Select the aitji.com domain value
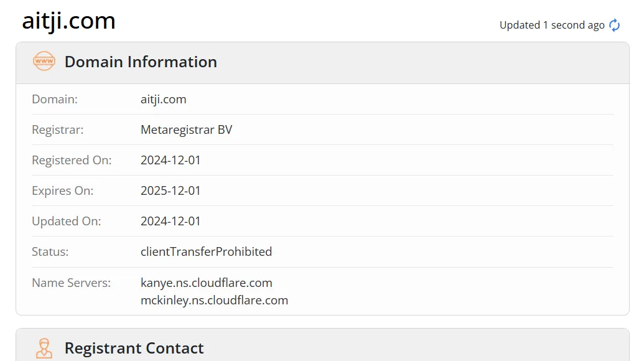The height and width of the screenshot is (361, 644). coord(164,100)
